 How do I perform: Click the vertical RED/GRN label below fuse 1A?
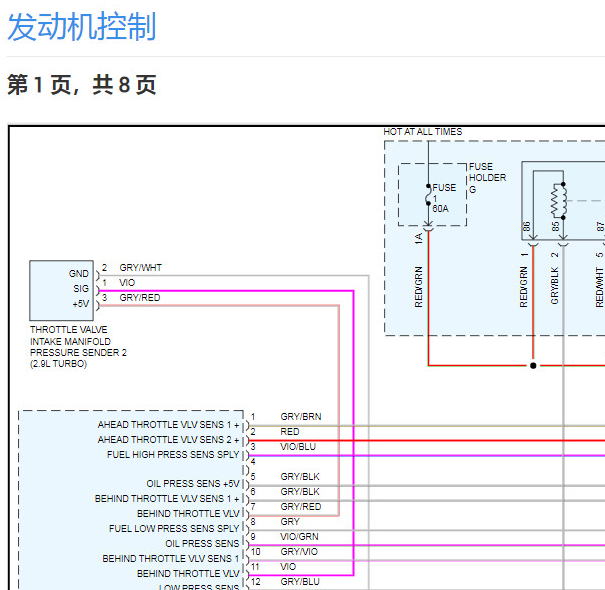click(419, 287)
